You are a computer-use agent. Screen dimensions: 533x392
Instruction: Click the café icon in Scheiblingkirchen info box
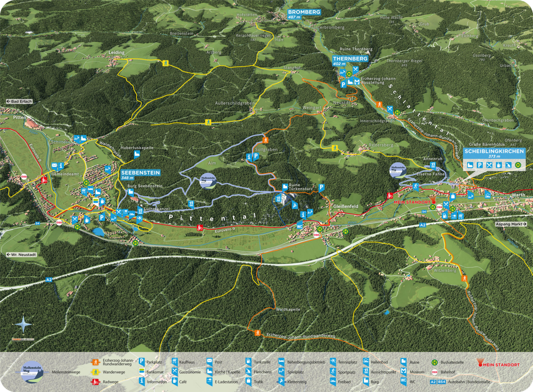click(x=499, y=165)
